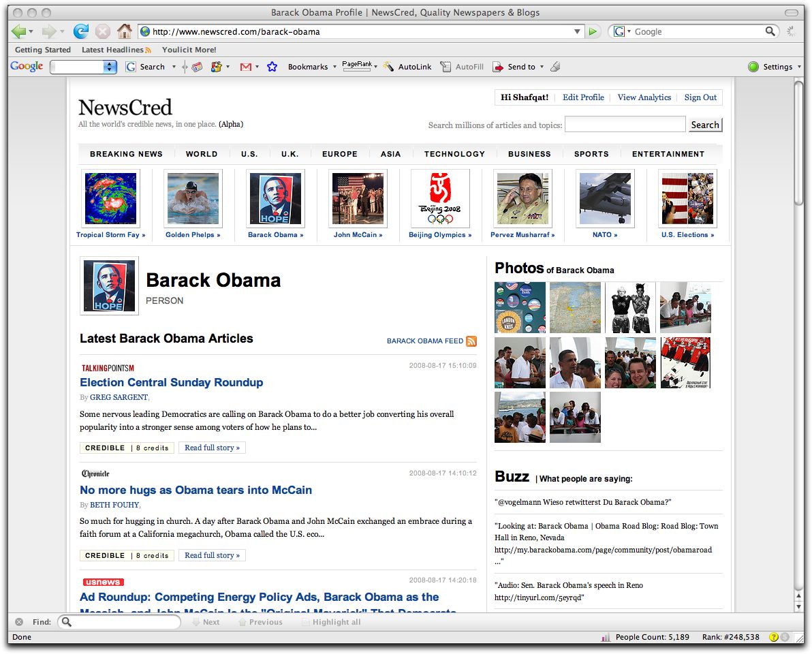Open the Beijing Olympics topic thumbnail
Image resolution: width=812 pixels, height=654 pixels.
click(x=440, y=199)
